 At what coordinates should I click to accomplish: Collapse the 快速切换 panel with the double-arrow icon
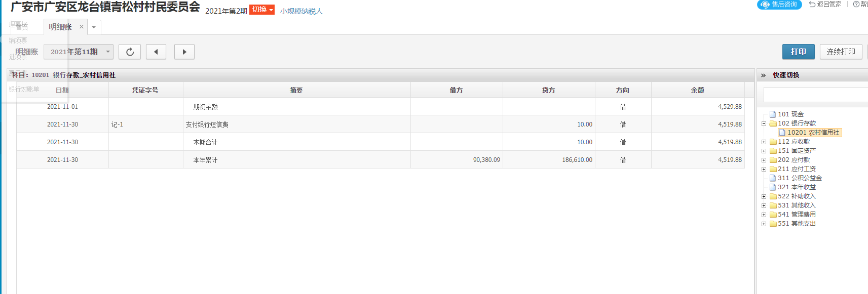click(x=763, y=75)
